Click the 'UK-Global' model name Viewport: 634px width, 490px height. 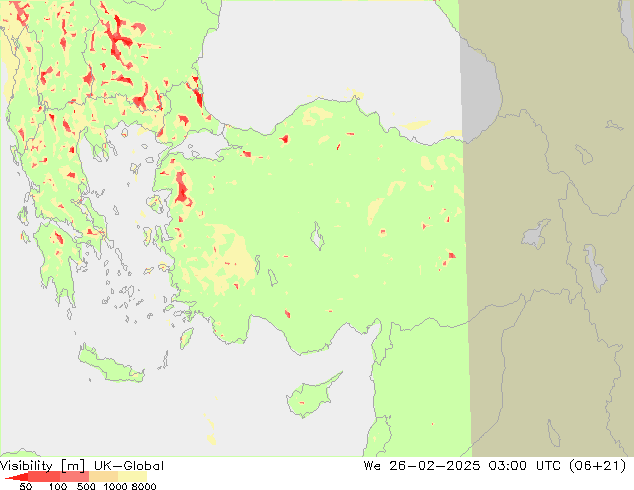tap(129, 466)
